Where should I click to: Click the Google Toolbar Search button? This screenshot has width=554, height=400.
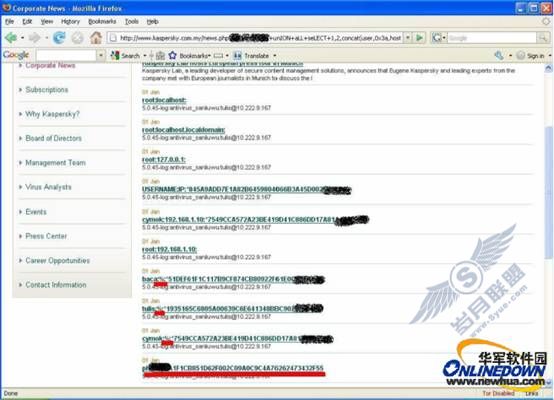click(x=126, y=55)
